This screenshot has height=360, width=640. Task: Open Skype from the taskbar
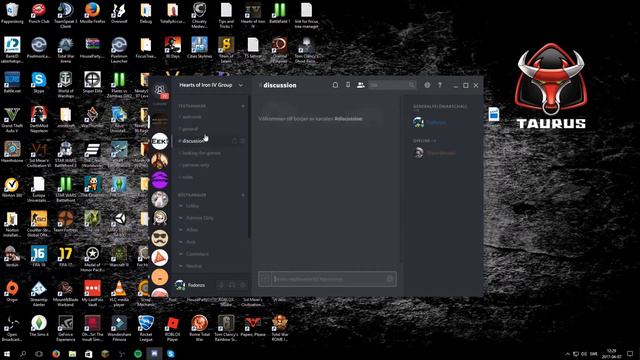coord(171,354)
